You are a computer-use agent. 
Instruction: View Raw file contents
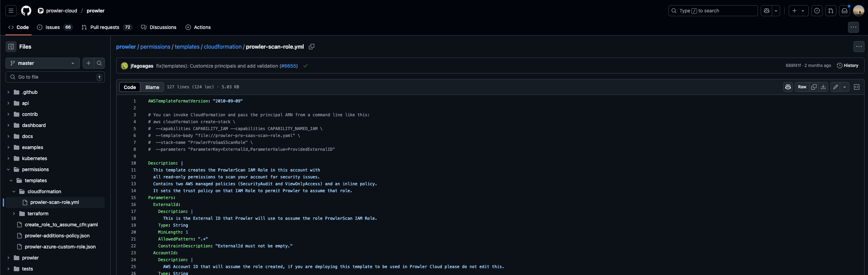coord(802,87)
